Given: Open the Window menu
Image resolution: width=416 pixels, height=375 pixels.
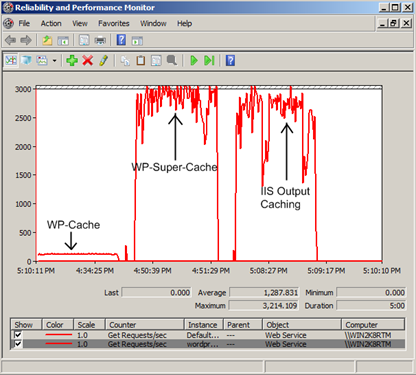Looking at the screenshot, I should pos(153,23).
